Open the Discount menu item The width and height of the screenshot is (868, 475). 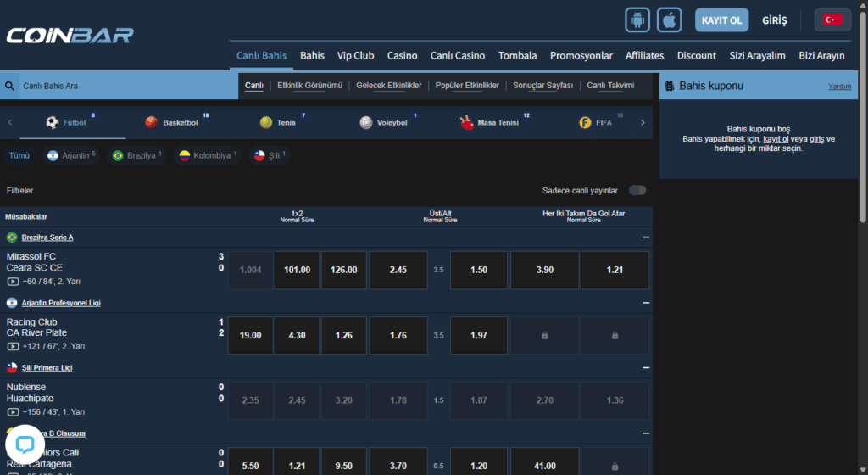tap(697, 55)
